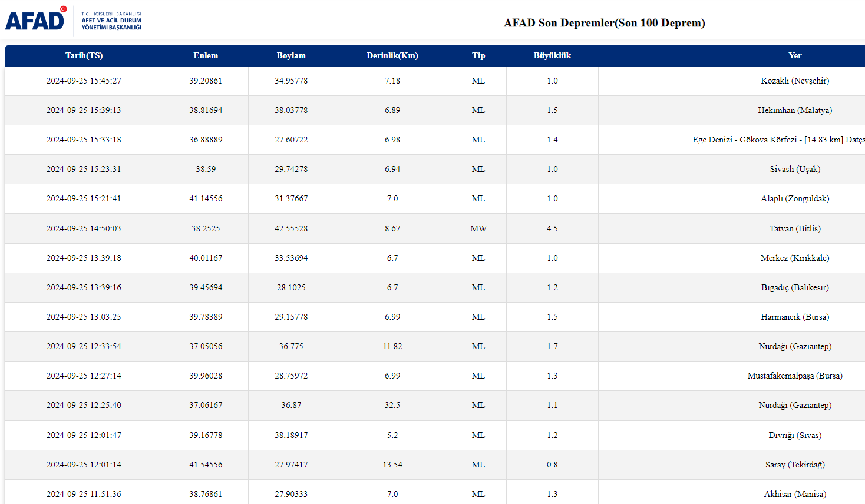Select location Kozaklı (Nevşehir)

(x=795, y=81)
